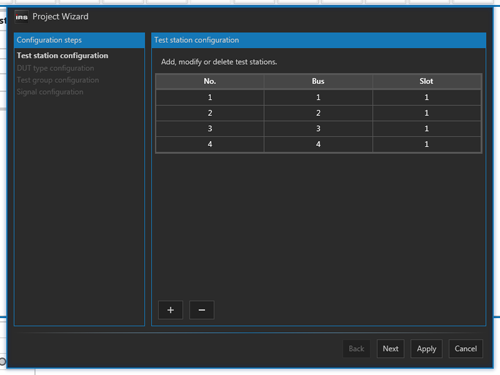Select Bus cell with value 4

point(318,144)
